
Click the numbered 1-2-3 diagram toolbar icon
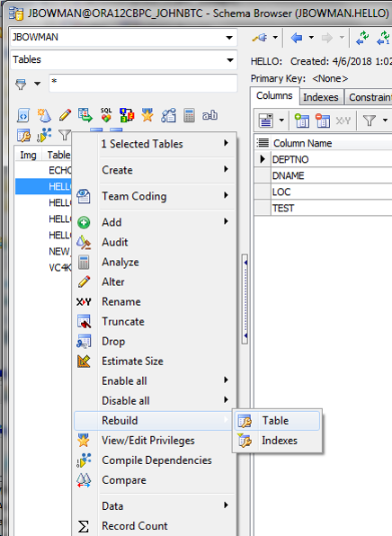click(x=127, y=115)
